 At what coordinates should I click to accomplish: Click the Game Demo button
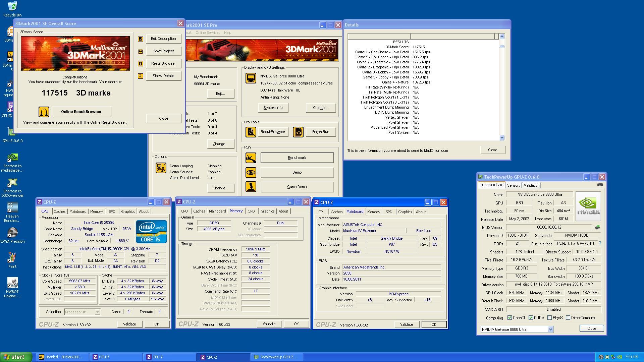coord(297,187)
